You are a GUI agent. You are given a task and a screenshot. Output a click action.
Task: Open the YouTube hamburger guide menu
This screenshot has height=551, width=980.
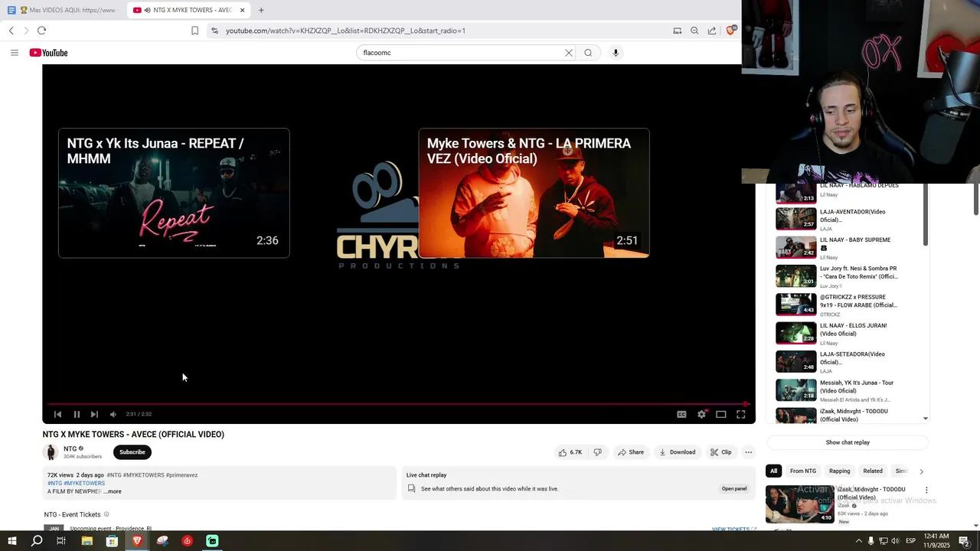(x=14, y=53)
